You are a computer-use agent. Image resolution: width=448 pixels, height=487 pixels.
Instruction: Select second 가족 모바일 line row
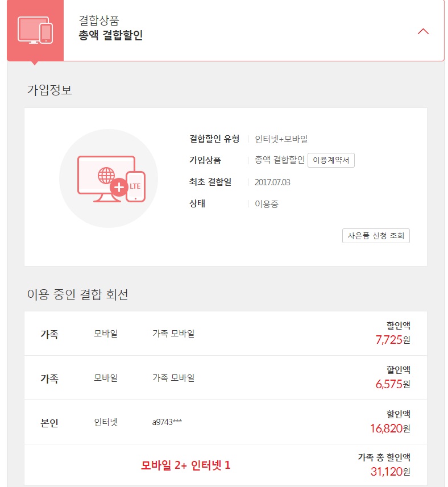tap(225, 378)
